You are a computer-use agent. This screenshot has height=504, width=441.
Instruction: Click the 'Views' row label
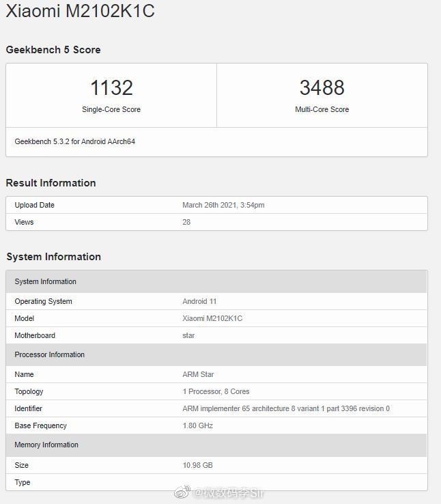coord(24,222)
